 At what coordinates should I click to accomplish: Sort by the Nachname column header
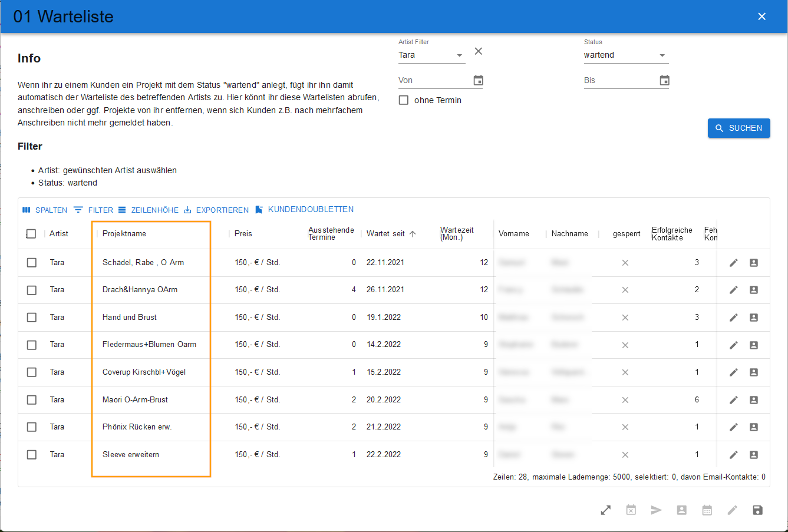tap(570, 234)
